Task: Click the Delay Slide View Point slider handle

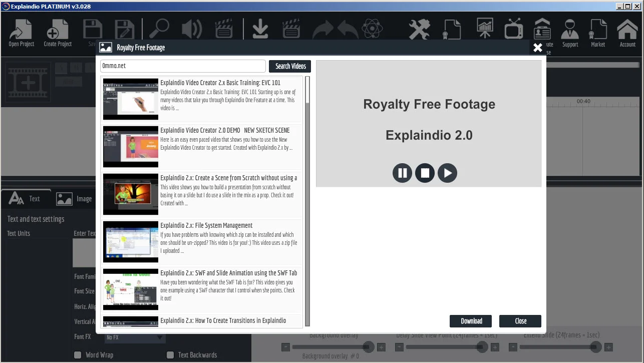Action: (x=482, y=346)
